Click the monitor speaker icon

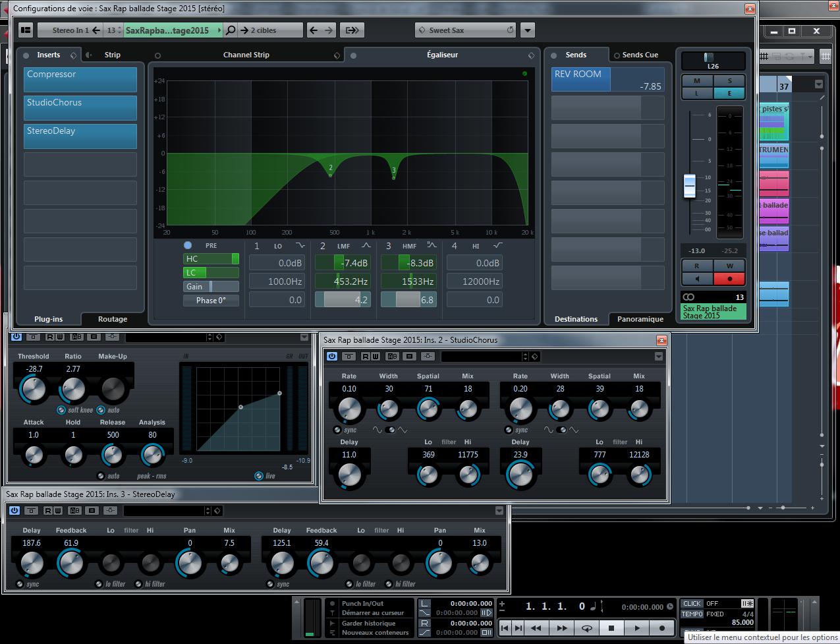coord(697,279)
